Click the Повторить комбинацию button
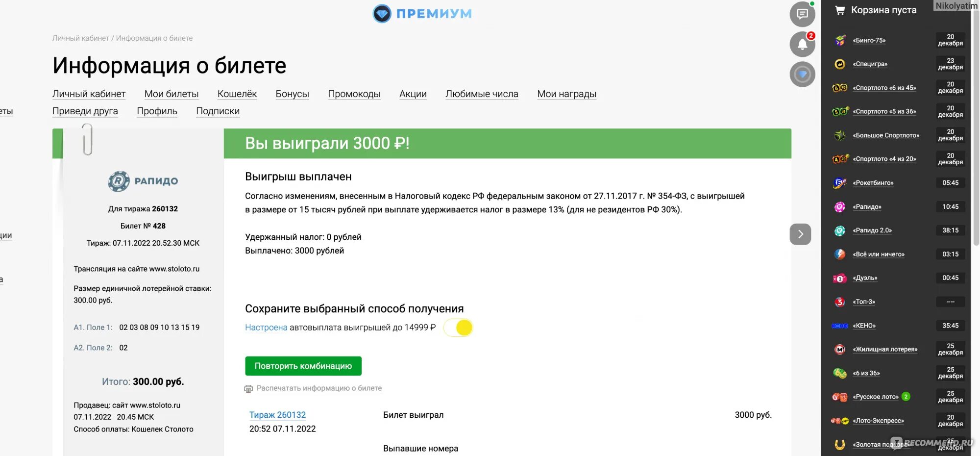This screenshot has width=980, height=456. (303, 366)
